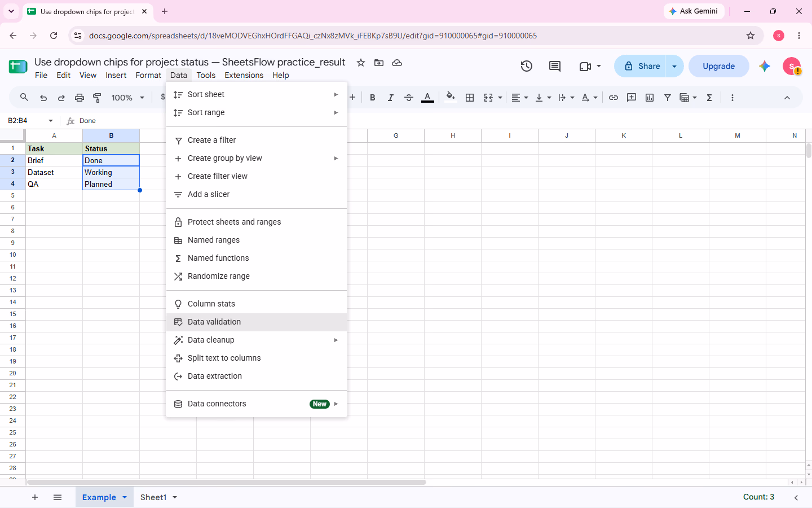This screenshot has height=508, width=812.
Task: Click the add new sheet plus button
Action: pyautogui.click(x=35, y=497)
